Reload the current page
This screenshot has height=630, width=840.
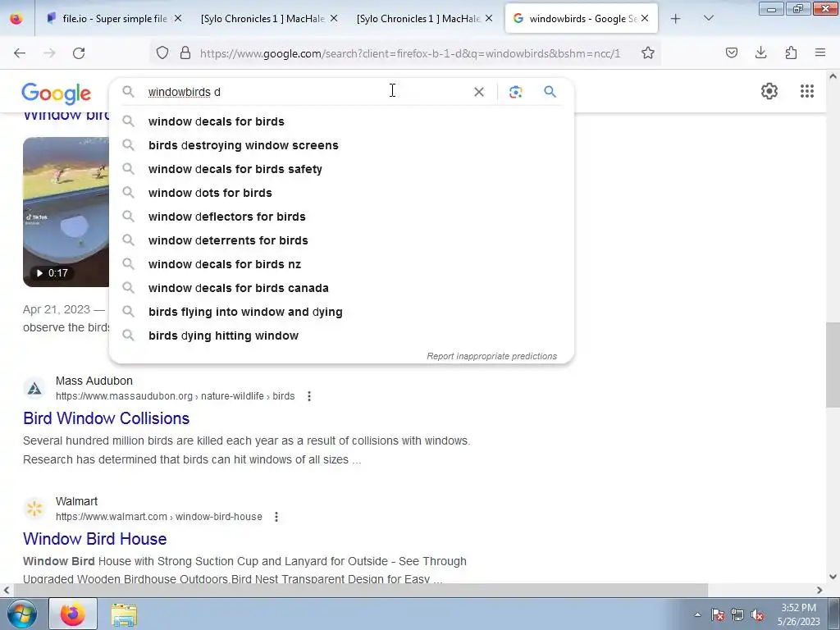79,53
